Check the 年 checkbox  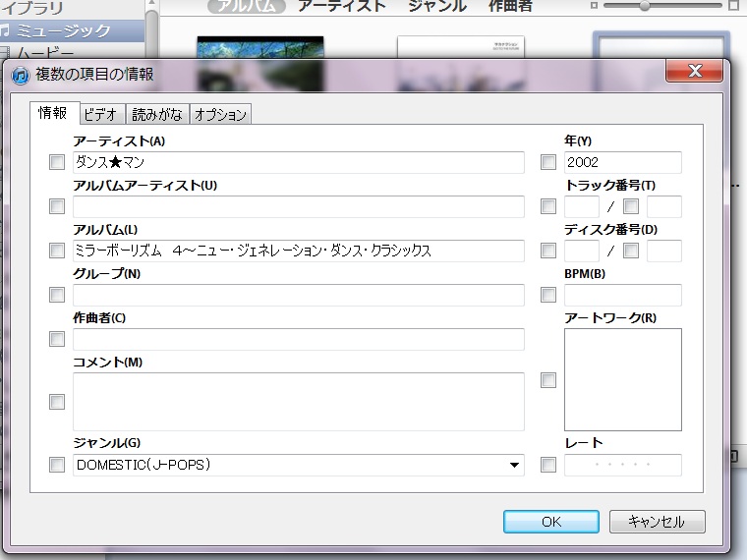point(548,162)
